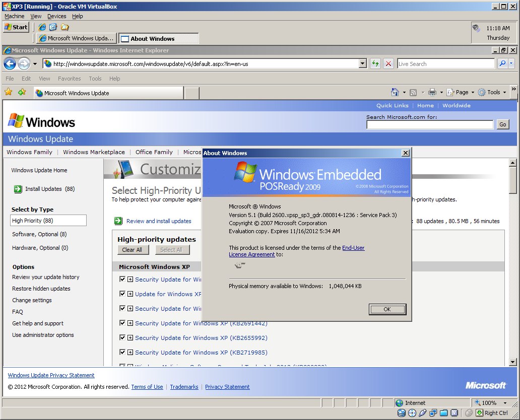This screenshot has width=520, height=420.
Task: Click Go button next to Microsoft.com search
Action: [503, 124]
